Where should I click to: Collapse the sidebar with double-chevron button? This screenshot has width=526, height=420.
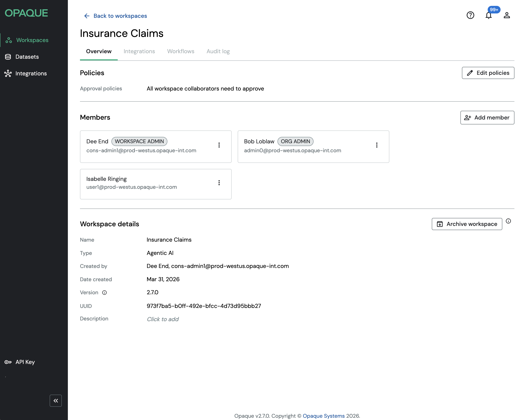click(56, 400)
